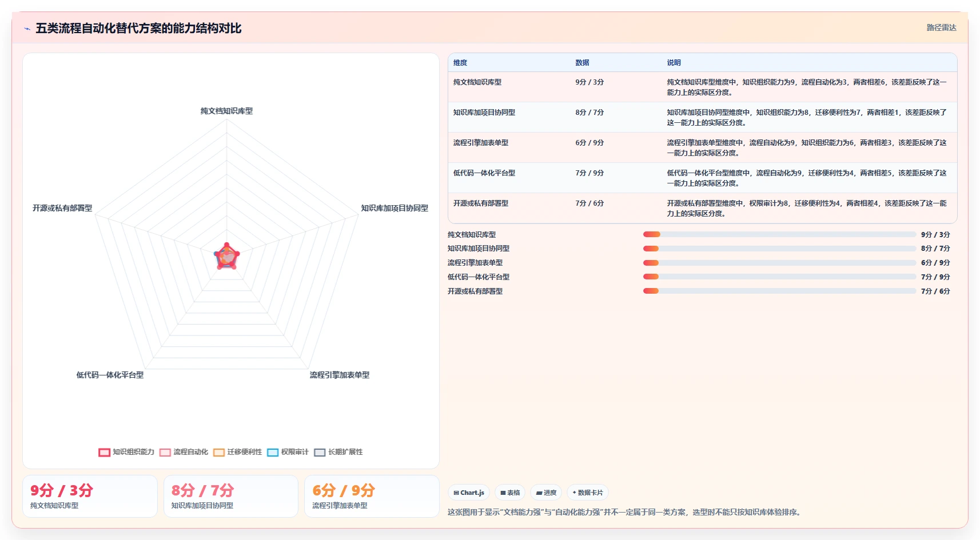Image resolution: width=980 pixels, height=540 pixels.
Task: Click the 进度 tag
Action: point(546,493)
